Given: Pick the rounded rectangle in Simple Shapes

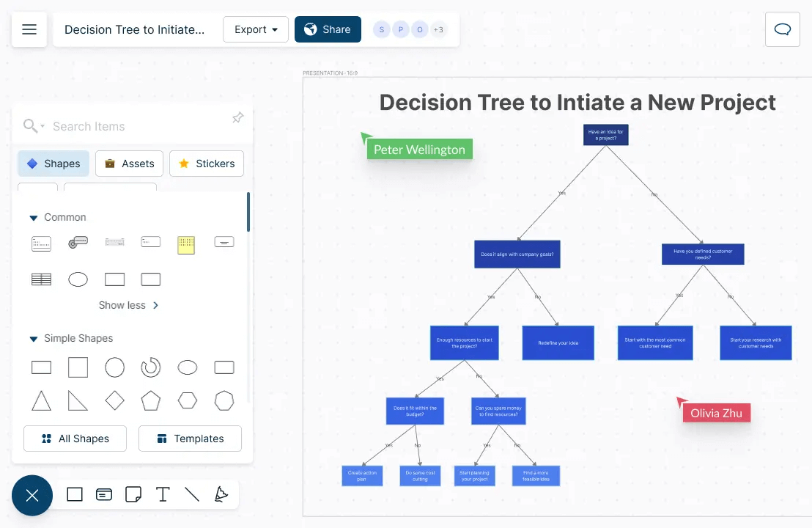Looking at the screenshot, I should (x=224, y=367).
